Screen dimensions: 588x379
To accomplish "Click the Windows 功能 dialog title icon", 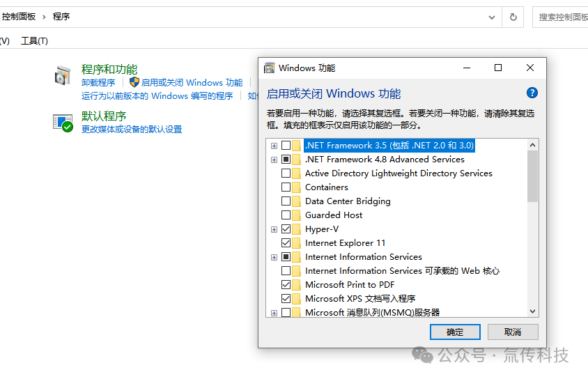I will [269, 68].
